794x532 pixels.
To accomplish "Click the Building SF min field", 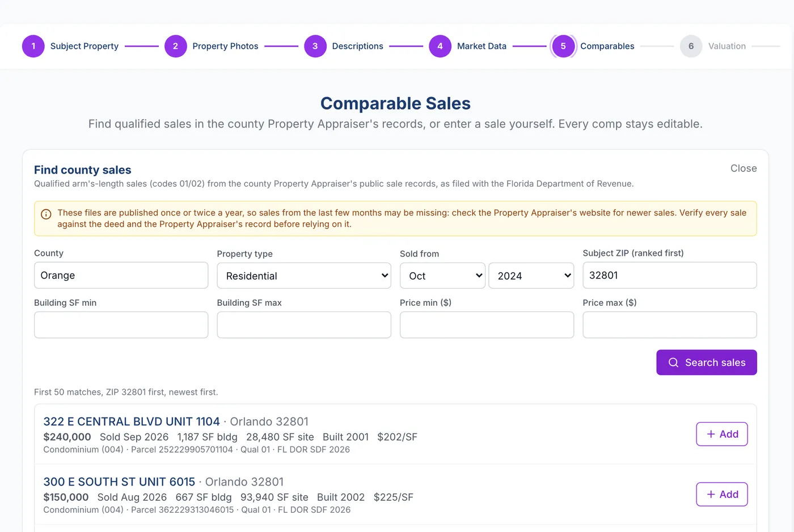I will click(x=121, y=325).
